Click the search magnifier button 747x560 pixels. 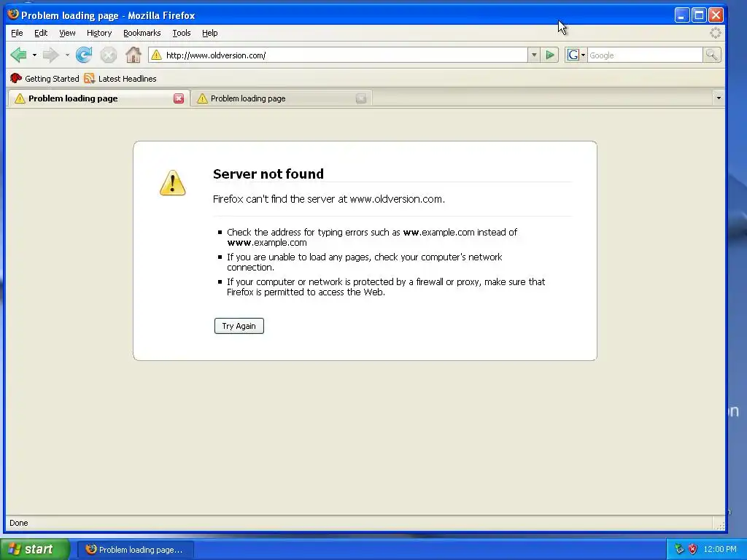[x=712, y=55]
